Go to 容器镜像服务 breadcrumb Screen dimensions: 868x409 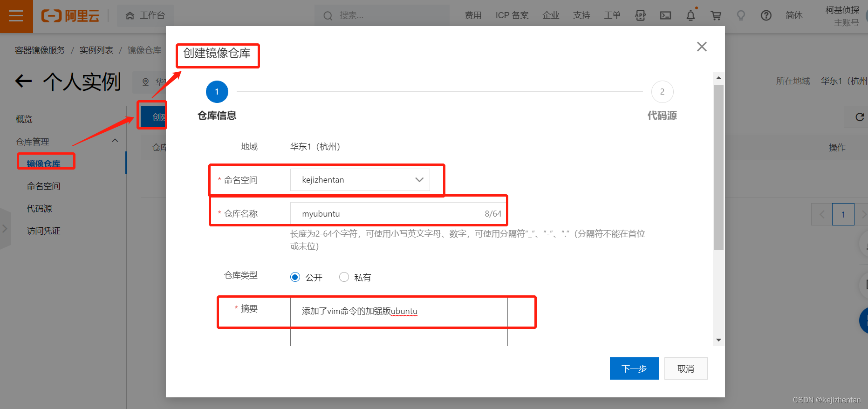coord(40,50)
